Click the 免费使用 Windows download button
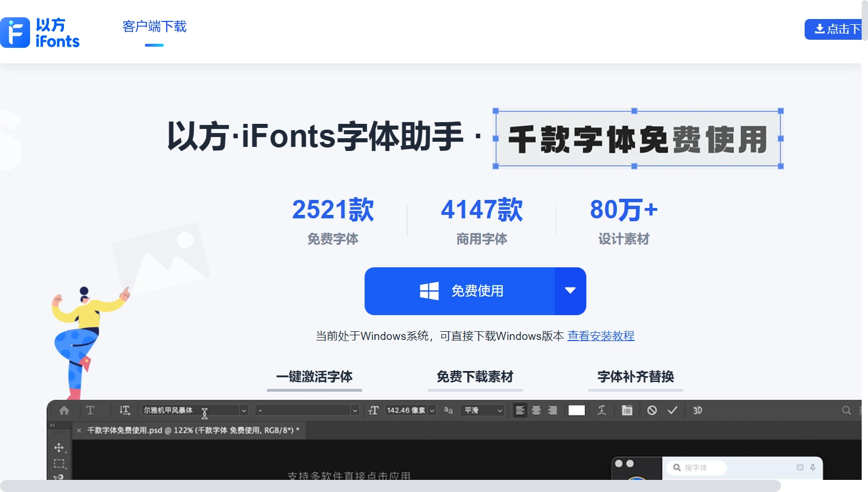This screenshot has width=868, height=492. (x=460, y=291)
